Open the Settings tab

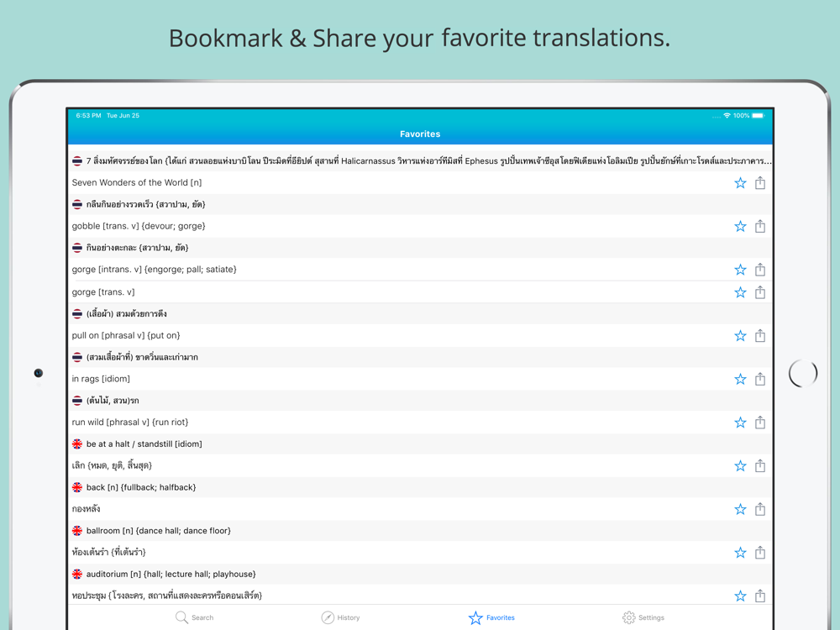tap(643, 617)
